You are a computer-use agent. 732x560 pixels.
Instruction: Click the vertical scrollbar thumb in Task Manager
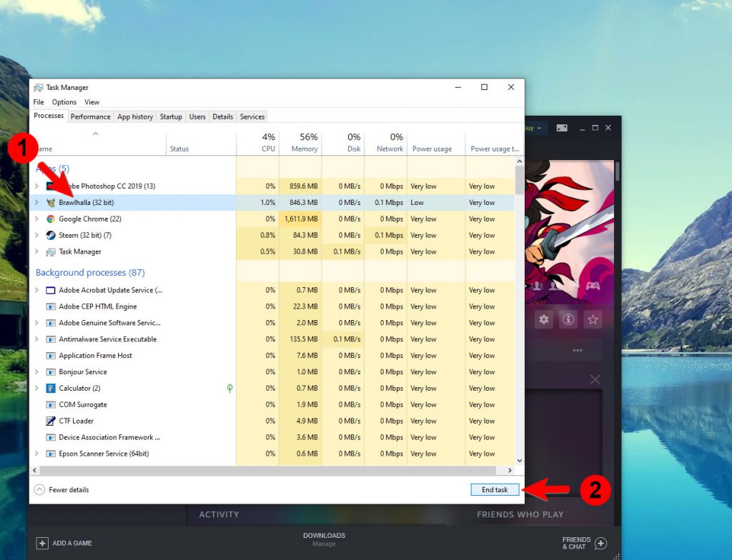[x=520, y=180]
